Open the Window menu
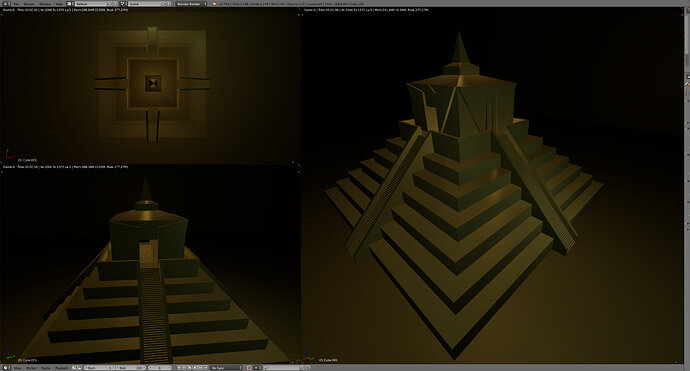 coord(44,4)
